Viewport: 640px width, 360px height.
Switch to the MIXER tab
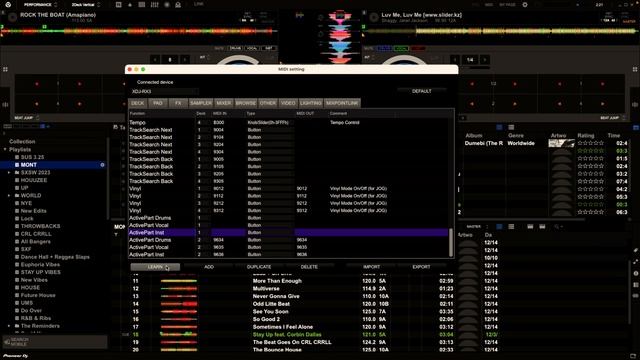click(224, 103)
